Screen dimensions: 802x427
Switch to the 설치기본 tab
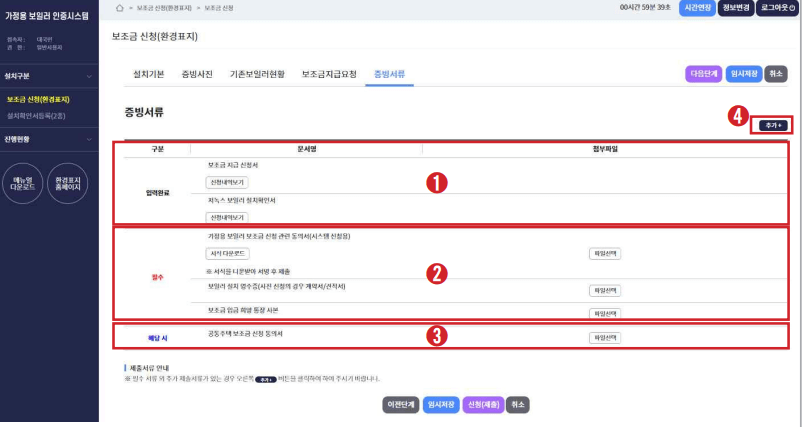pos(149,74)
